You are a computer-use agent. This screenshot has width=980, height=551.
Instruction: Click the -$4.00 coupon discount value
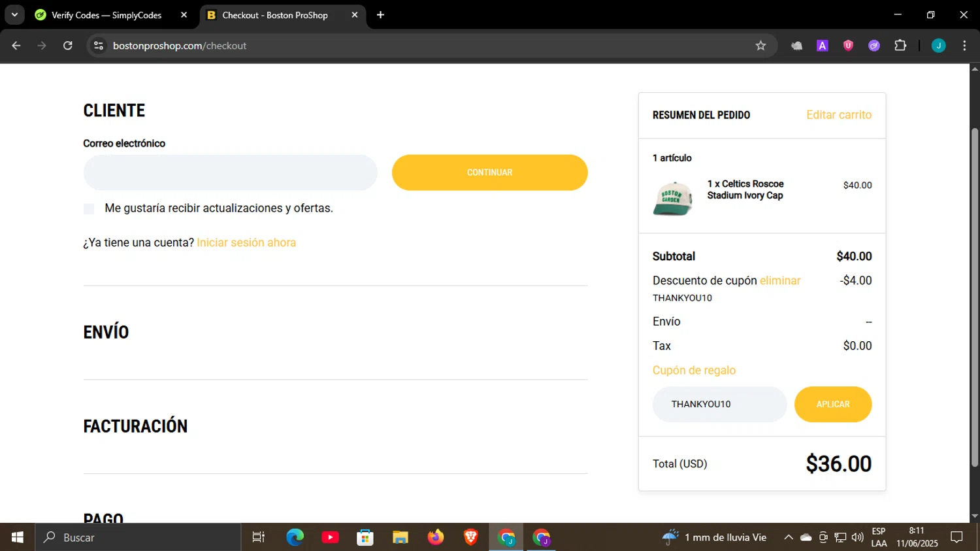pyautogui.click(x=856, y=280)
